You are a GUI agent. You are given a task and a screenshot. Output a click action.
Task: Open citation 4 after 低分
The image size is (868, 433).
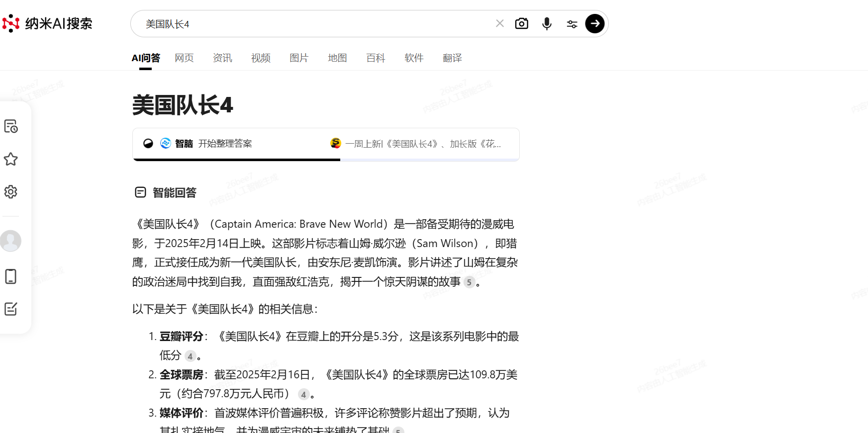click(190, 356)
